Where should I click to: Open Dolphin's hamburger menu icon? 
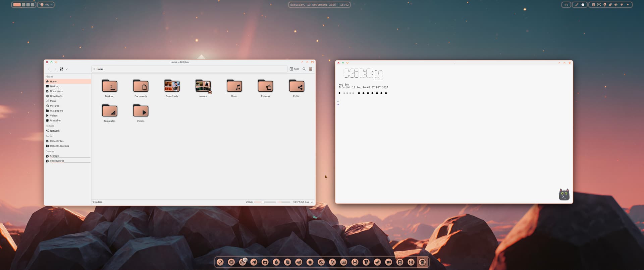pyautogui.click(x=311, y=69)
